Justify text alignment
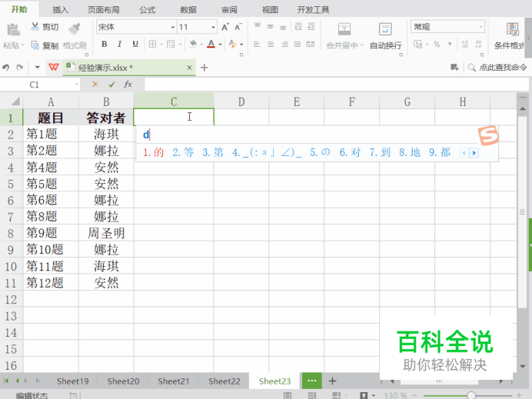 click(x=298, y=44)
